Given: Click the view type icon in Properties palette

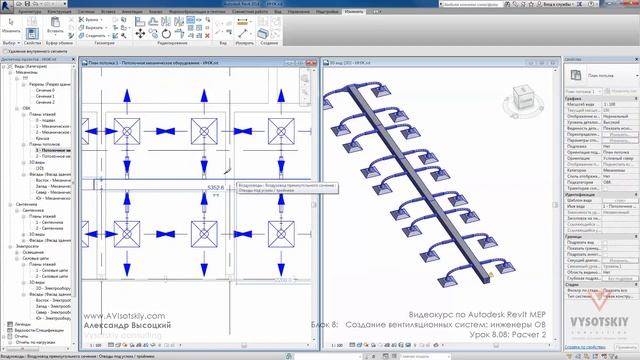Looking at the screenshot, I should pyautogui.click(x=576, y=75).
